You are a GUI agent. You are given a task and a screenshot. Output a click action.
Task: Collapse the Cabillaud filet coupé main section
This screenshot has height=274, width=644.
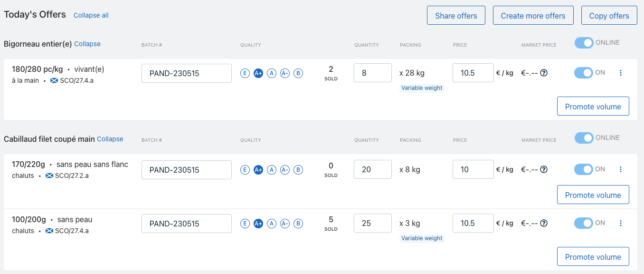pyautogui.click(x=110, y=139)
